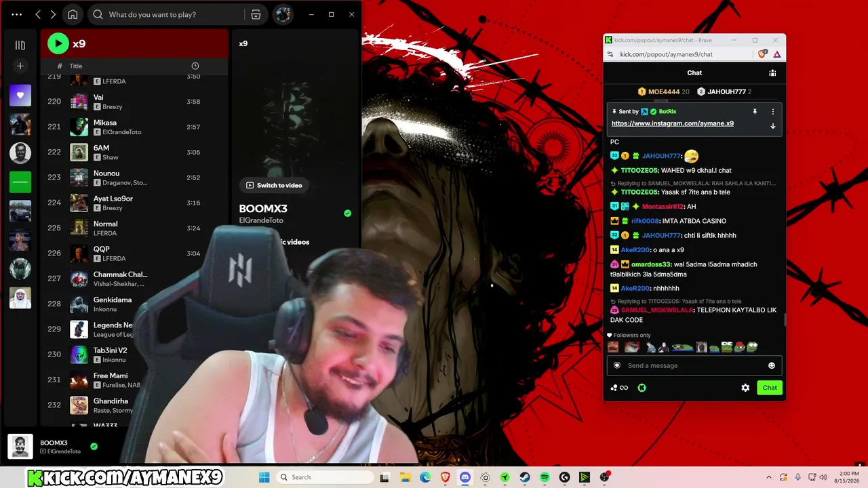Play the x9 playlist with green button
The height and width of the screenshot is (488, 868).
coord(58,43)
